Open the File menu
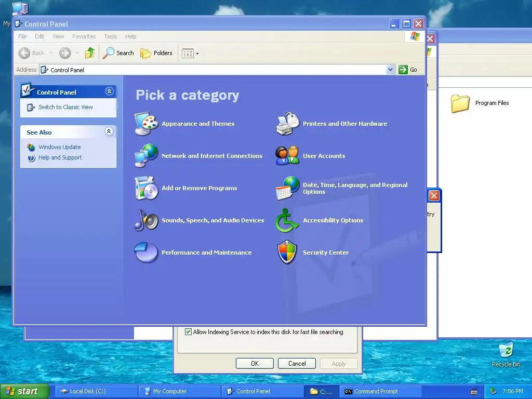This screenshot has height=399, width=532. pyautogui.click(x=22, y=36)
